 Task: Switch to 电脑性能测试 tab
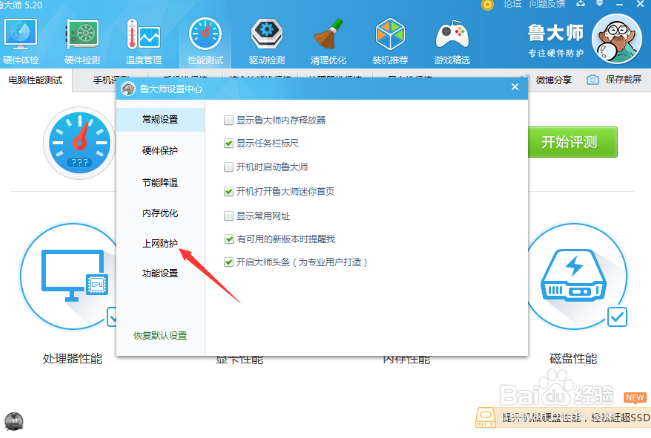click(x=36, y=80)
